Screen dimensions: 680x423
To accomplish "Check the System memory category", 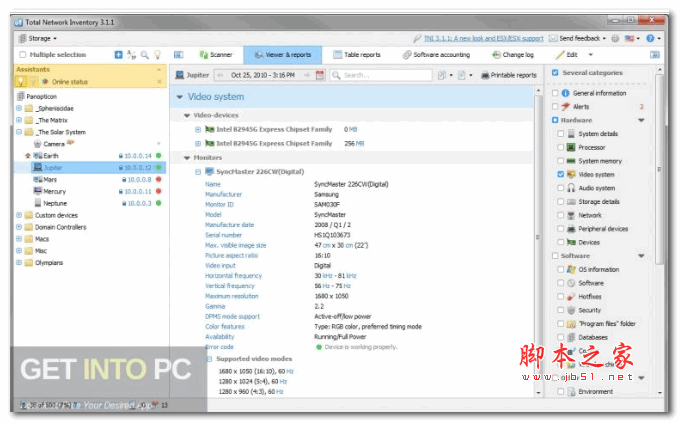I will click(x=560, y=161).
